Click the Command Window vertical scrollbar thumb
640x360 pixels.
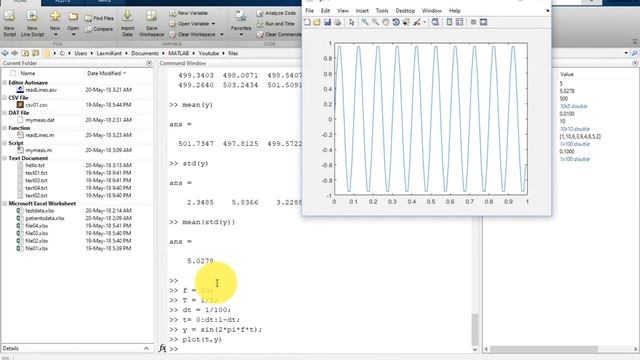[x=475, y=329]
